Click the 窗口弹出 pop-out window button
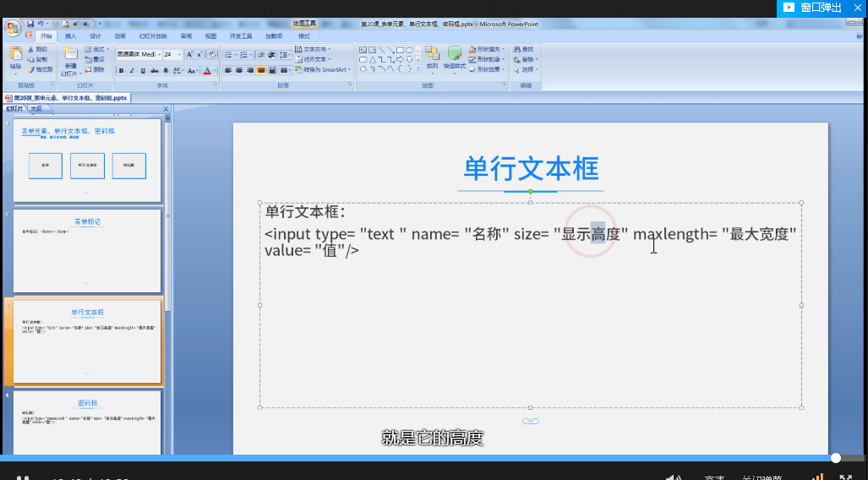This screenshot has height=480, width=868. click(813, 8)
